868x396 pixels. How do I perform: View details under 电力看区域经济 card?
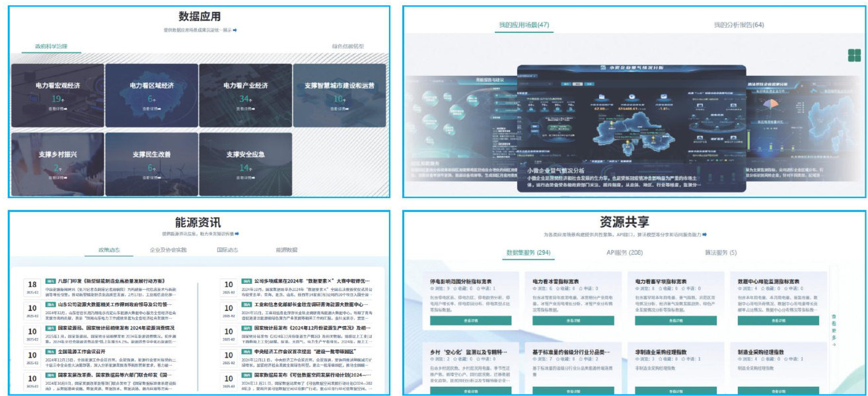(152, 108)
